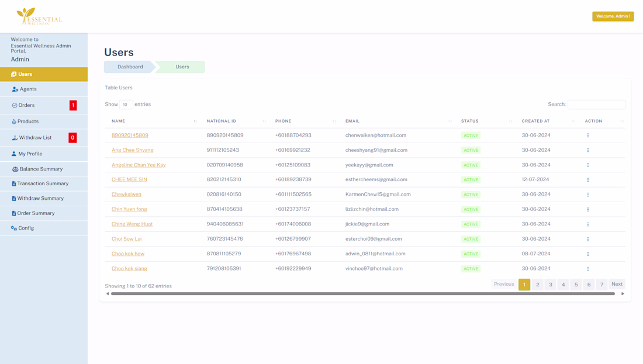The height and width of the screenshot is (364, 643).
Task: Click the Users icon in sidebar
Action: pos(13,74)
